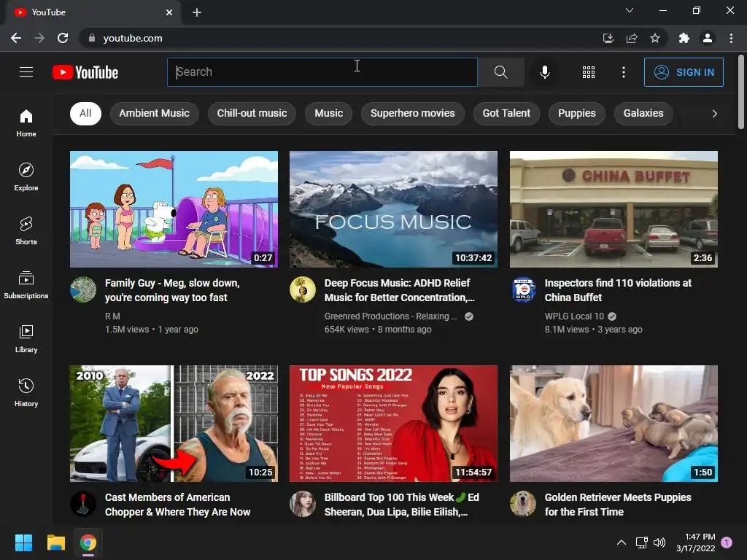Open Subscriptions in the sidebar

26,284
